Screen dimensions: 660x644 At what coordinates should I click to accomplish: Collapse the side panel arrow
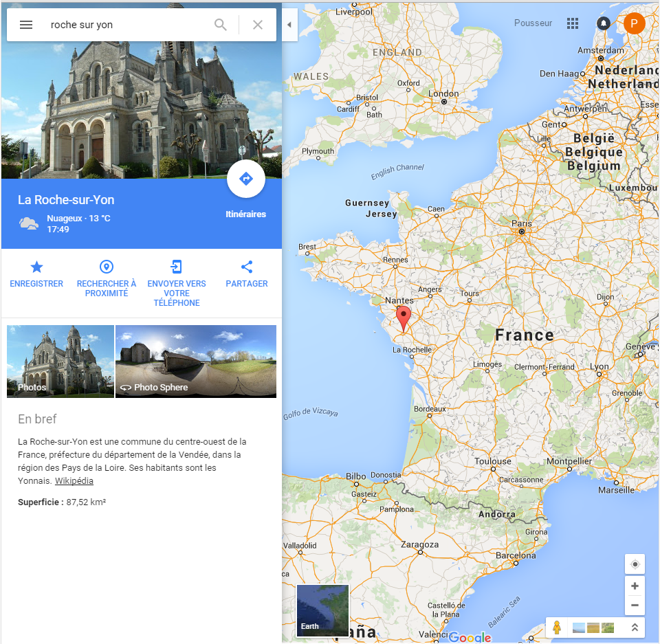289,25
